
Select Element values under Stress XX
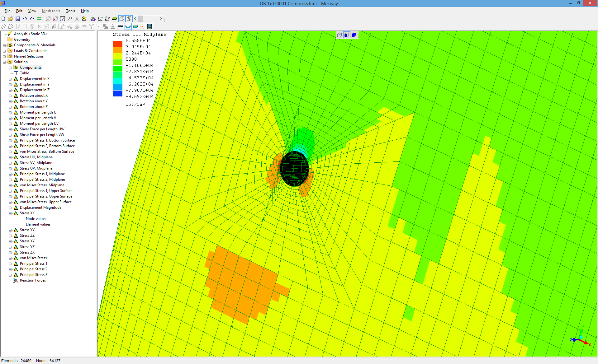[38, 224]
